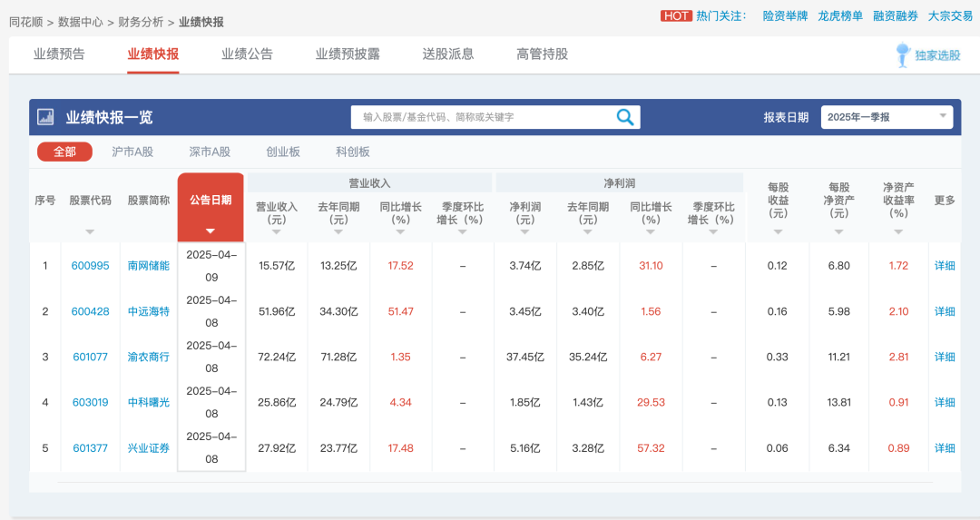Filter by 创业板

point(283,152)
